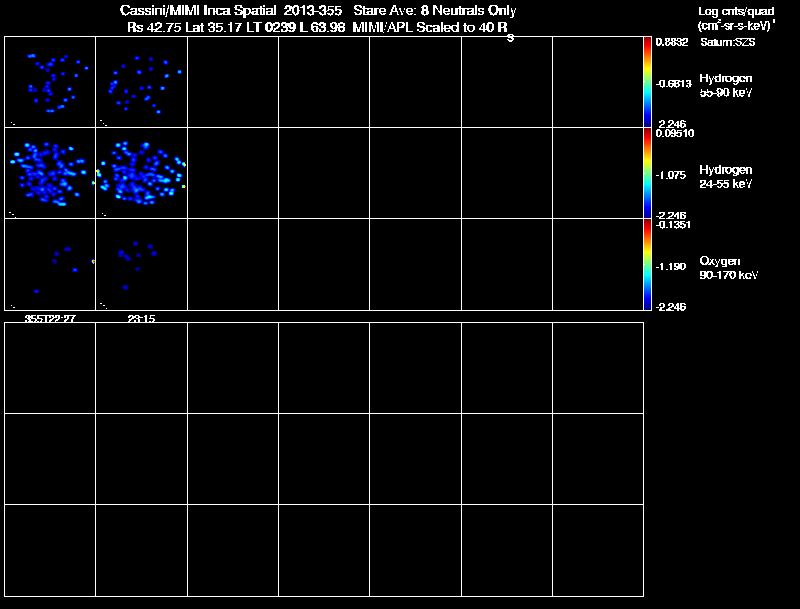800x609 pixels.
Task: Click the 0.8832 scale maximum value
Action: click(672, 42)
